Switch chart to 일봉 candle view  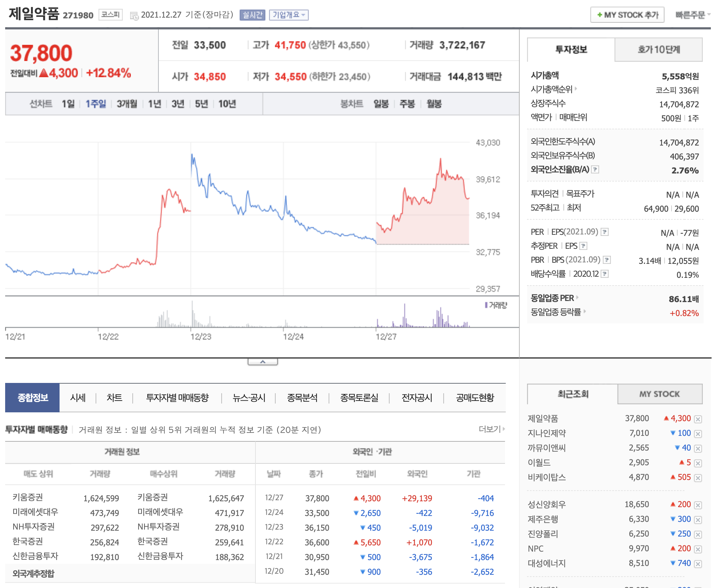pyautogui.click(x=381, y=104)
